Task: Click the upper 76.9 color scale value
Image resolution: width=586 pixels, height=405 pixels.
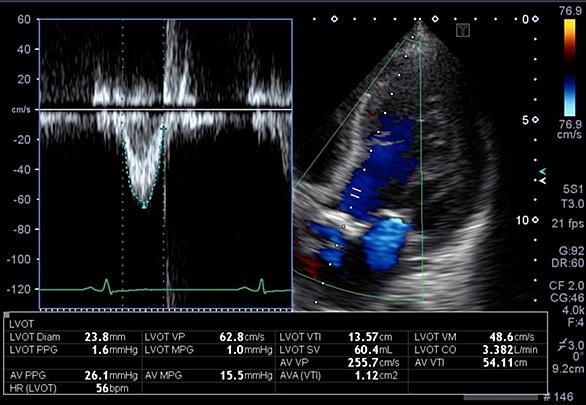Action: (x=570, y=11)
